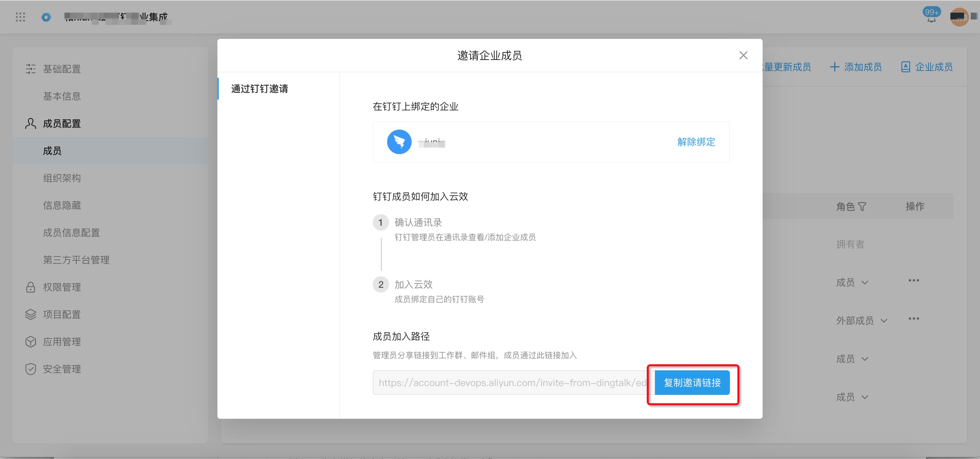Click the 复制邀请链接 button

(692, 383)
